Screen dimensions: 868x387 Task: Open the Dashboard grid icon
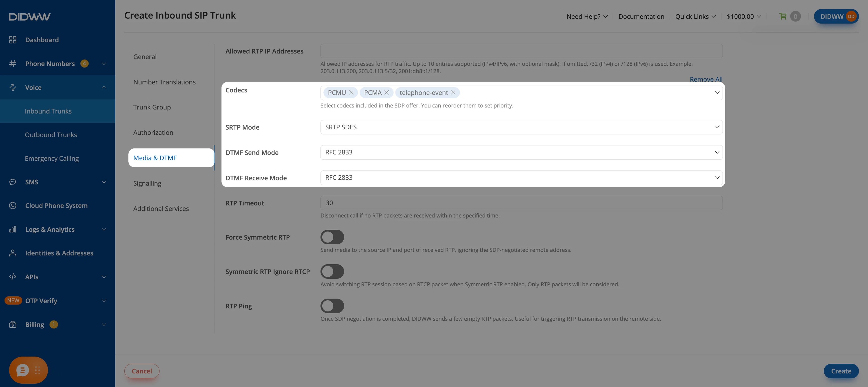point(12,40)
